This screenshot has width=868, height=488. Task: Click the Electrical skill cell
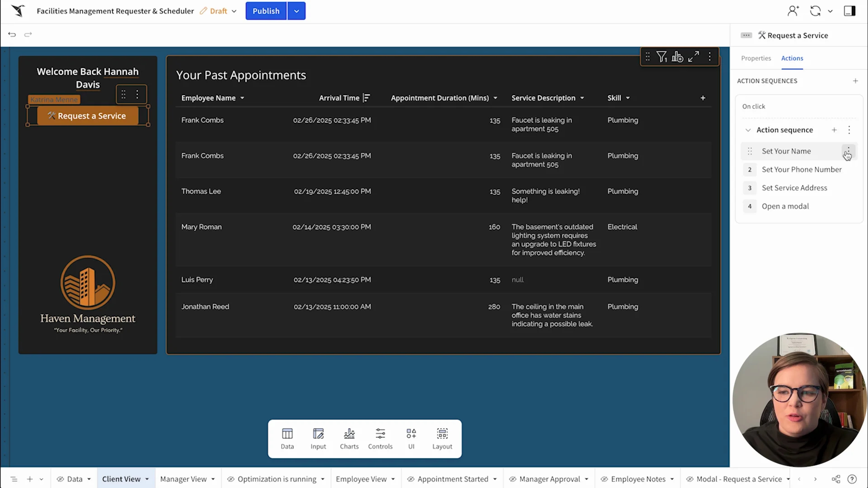[622, 227]
